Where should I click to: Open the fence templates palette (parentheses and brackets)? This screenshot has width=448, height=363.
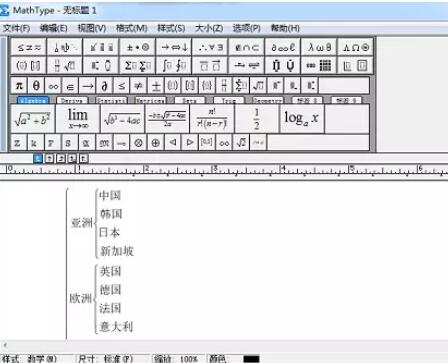(29, 65)
